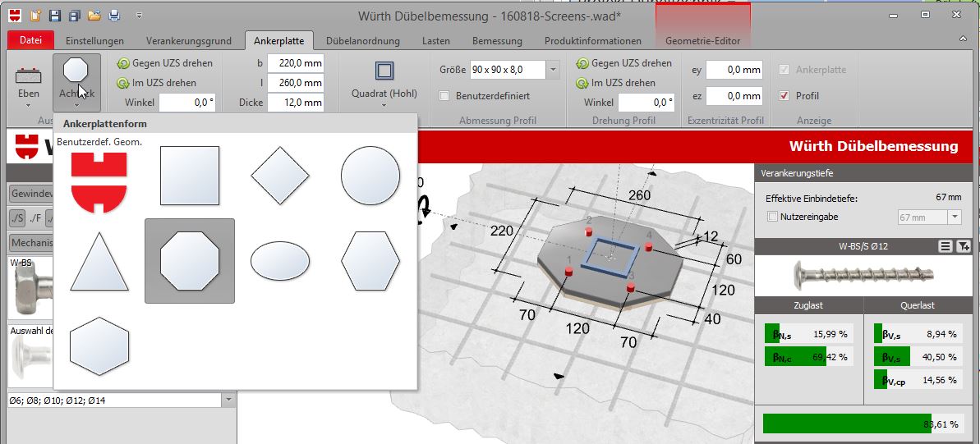Click the save icon in the title bar

tap(55, 15)
